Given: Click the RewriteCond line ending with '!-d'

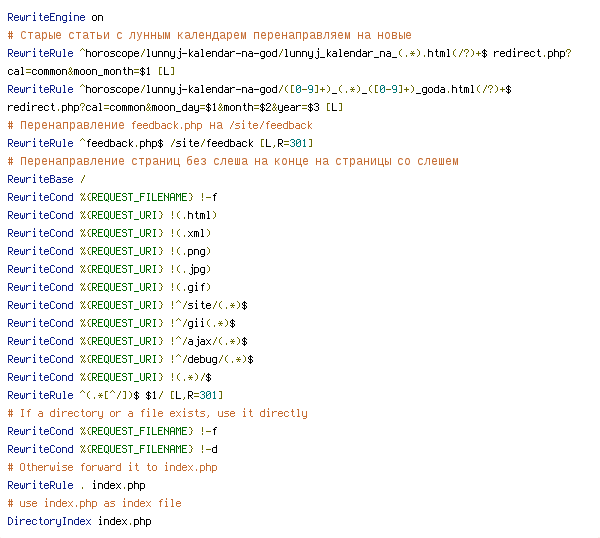Looking at the screenshot, I should (x=112, y=449).
